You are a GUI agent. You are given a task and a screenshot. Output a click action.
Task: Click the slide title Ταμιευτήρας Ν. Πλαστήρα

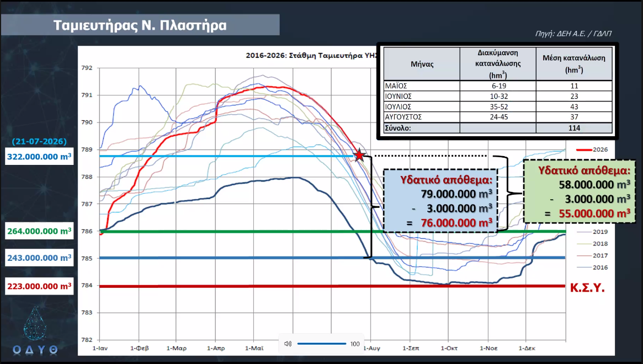tap(140, 25)
